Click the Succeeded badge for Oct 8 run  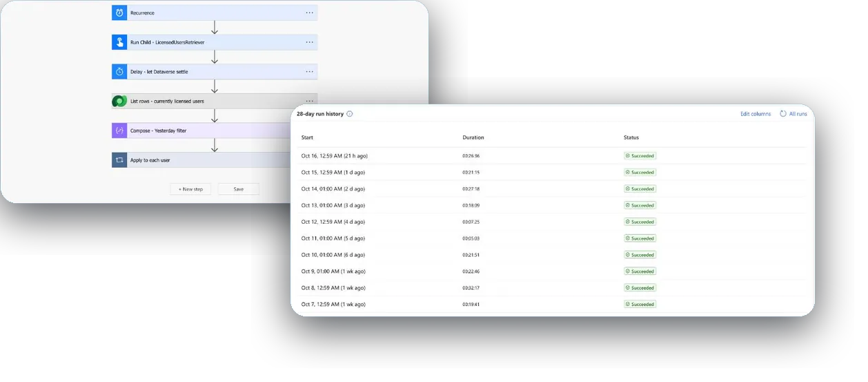[x=640, y=288]
